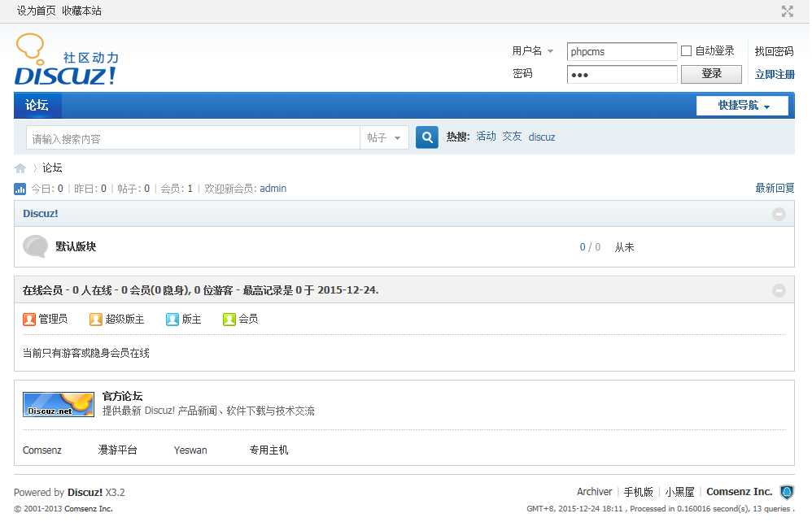
Task: Open the 漫游平台 friend link
Action: coord(117,450)
